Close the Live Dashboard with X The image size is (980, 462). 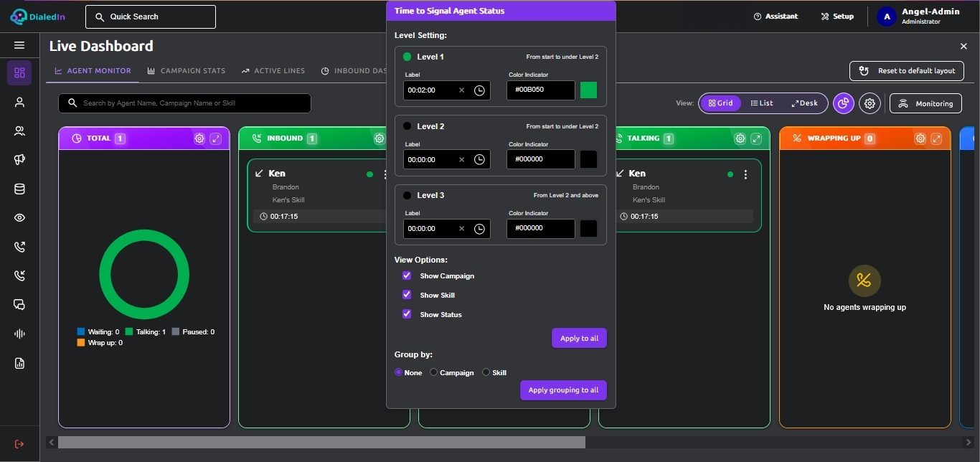963,46
